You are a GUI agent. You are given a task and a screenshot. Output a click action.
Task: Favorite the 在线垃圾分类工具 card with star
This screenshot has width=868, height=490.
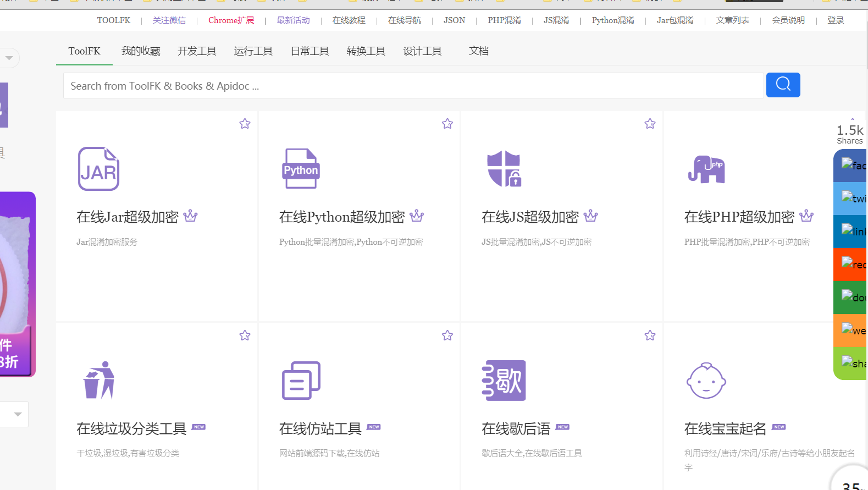(245, 335)
